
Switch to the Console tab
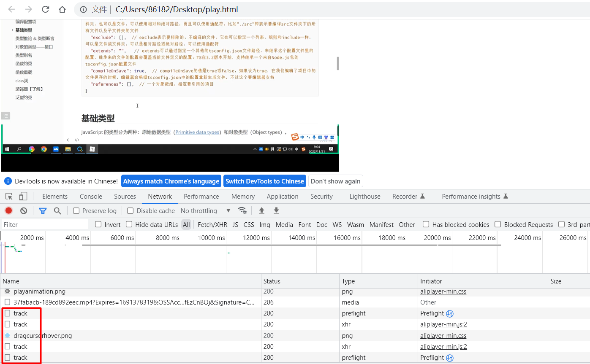coord(91,196)
